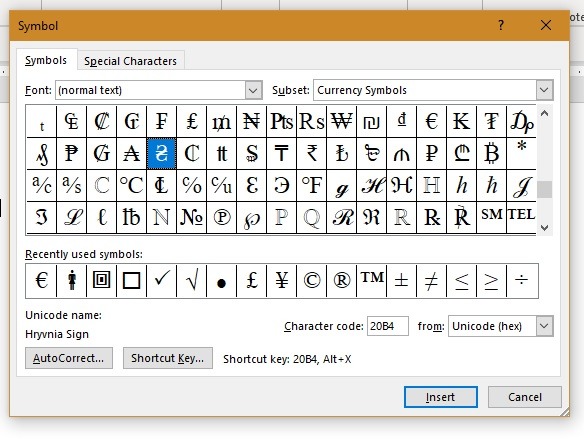Select the sound recording copyright symbol

pos(221,218)
